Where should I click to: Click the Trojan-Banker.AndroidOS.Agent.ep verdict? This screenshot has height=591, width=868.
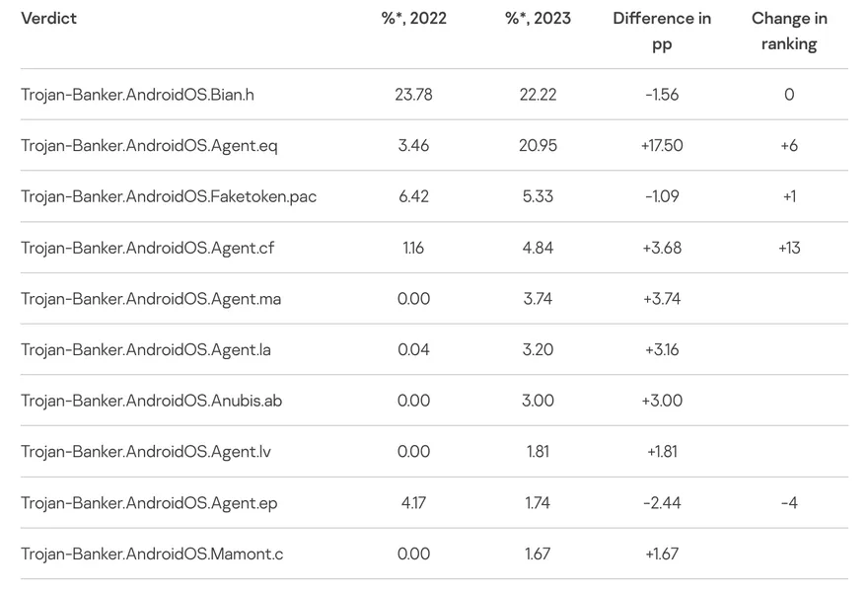[x=149, y=503]
